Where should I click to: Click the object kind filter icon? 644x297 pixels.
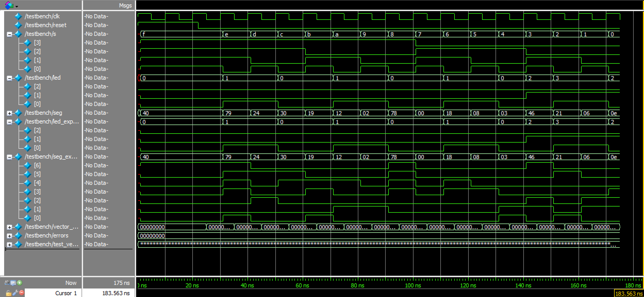pyautogui.click(x=9, y=5)
